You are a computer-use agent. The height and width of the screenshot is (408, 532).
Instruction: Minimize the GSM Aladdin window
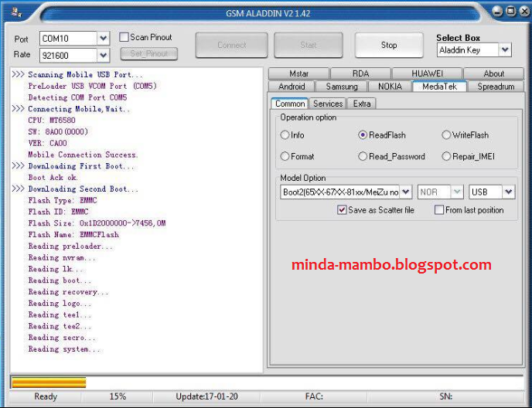pyautogui.click(x=497, y=11)
